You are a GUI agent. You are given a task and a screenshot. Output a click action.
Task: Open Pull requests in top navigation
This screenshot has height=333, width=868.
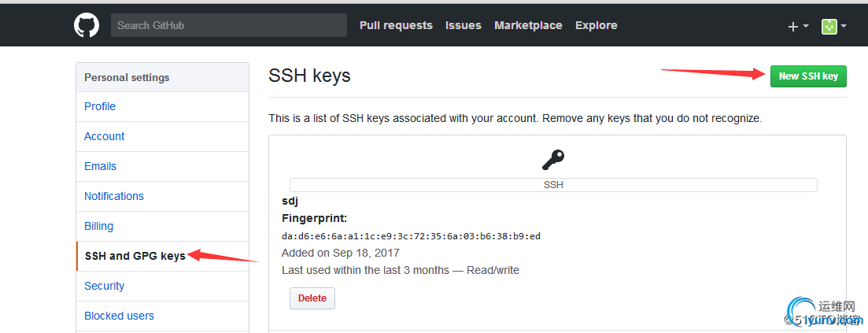tap(396, 25)
